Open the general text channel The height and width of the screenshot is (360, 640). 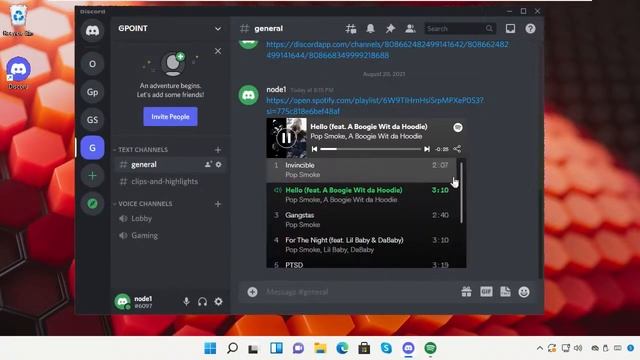click(169, 164)
